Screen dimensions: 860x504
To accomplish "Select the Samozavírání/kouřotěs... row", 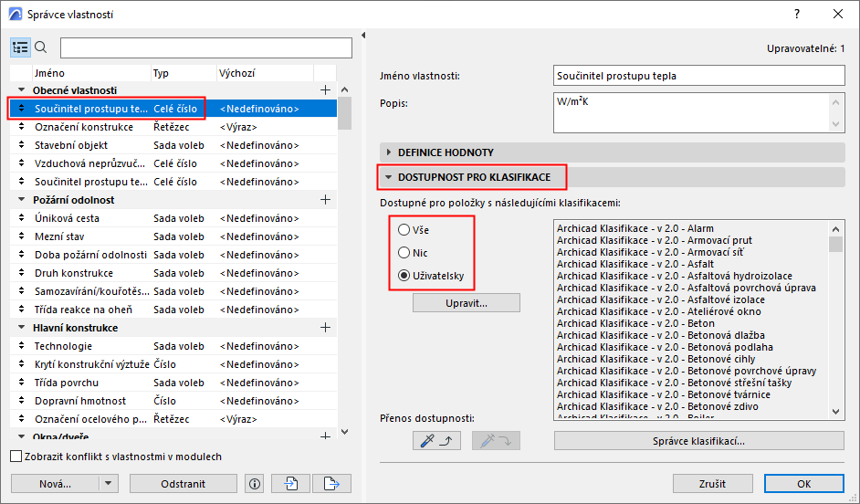I will pyautogui.click(x=173, y=291).
